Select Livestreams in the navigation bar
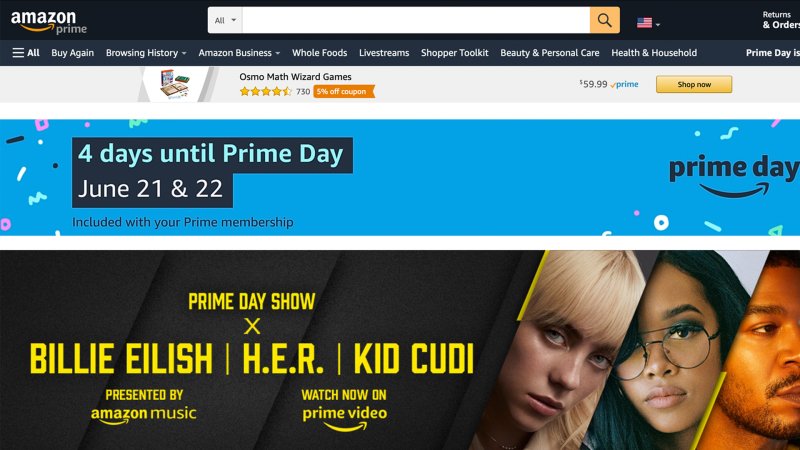The width and height of the screenshot is (800, 450). [x=384, y=53]
